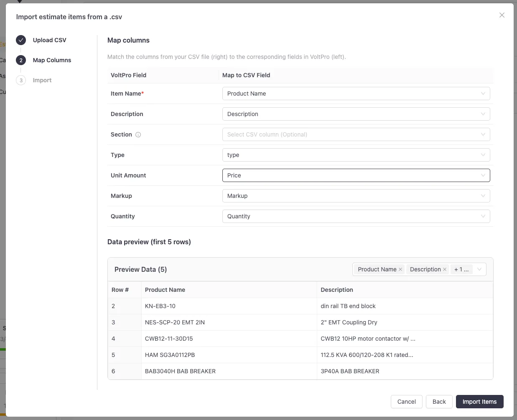Open the Markup mapping dropdown
517x420 pixels.
pos(356,196)
